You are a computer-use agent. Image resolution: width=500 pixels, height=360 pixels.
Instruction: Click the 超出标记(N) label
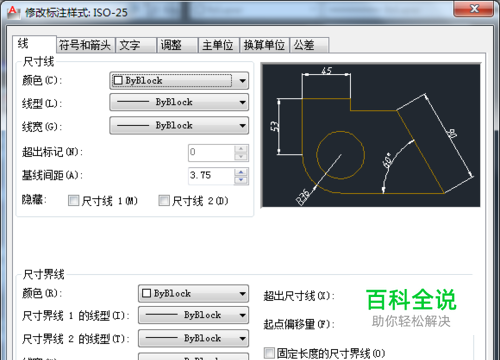pos(52,152)
